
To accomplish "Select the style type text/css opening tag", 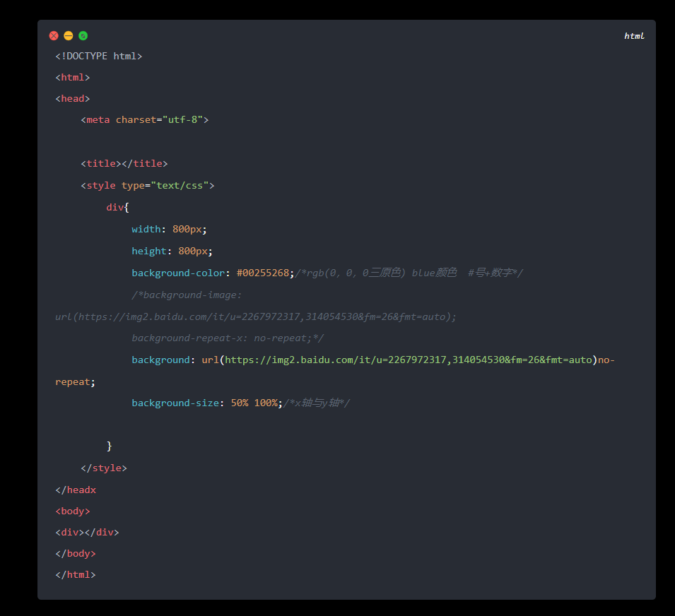I will click(x=148, y=186).
